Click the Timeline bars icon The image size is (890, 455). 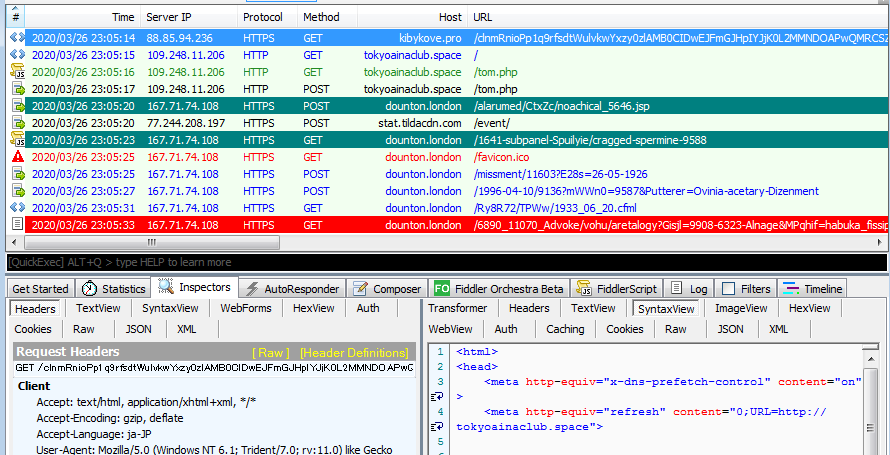tap(791, 289)
